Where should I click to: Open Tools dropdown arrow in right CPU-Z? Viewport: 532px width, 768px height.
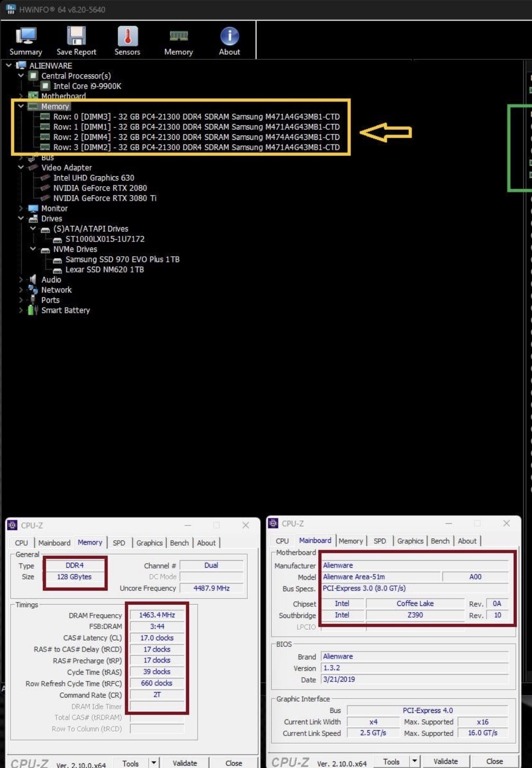pyautogui.click(x=414, y=761)
